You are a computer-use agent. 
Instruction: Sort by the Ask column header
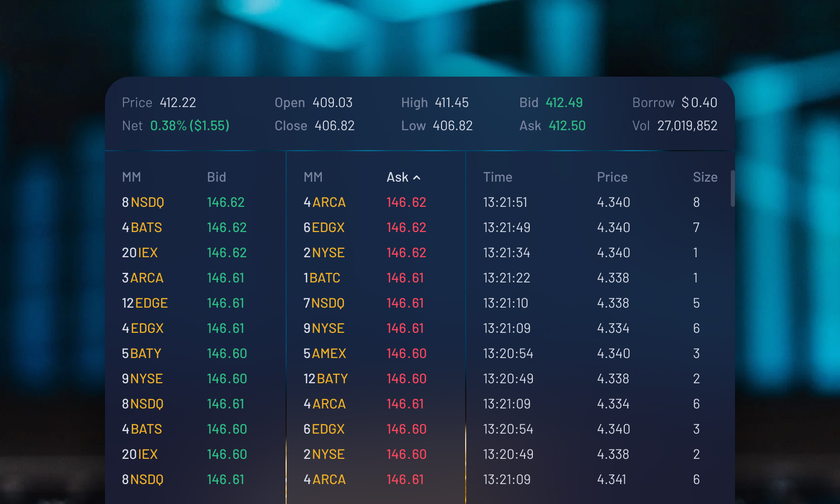tap(397, 177)
